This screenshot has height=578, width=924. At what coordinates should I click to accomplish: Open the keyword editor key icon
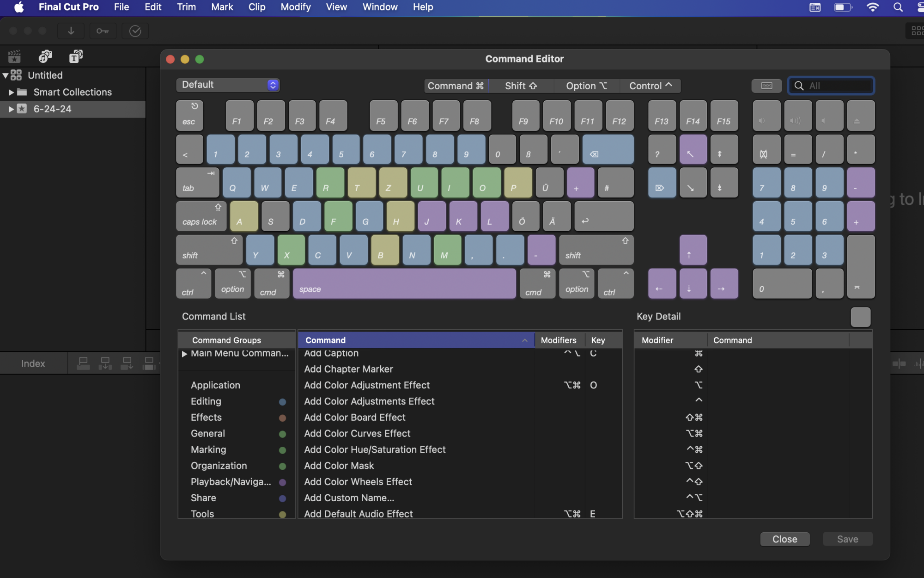click(x=103, y=31)
